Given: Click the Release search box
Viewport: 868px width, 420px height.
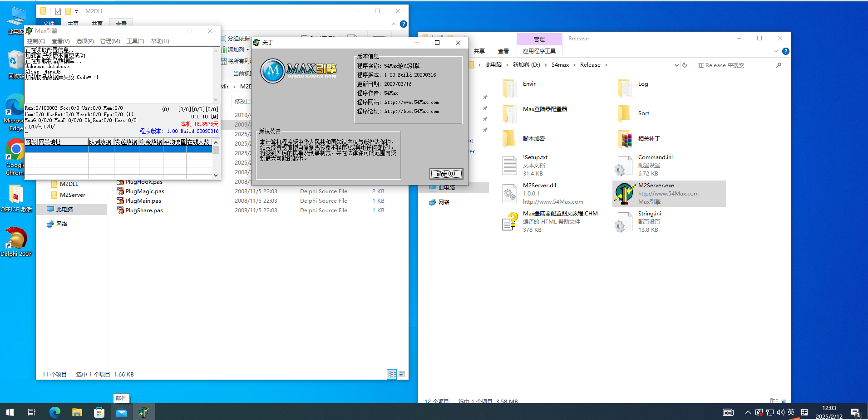Looking at the screenshot, I should [x=739, y=65].
